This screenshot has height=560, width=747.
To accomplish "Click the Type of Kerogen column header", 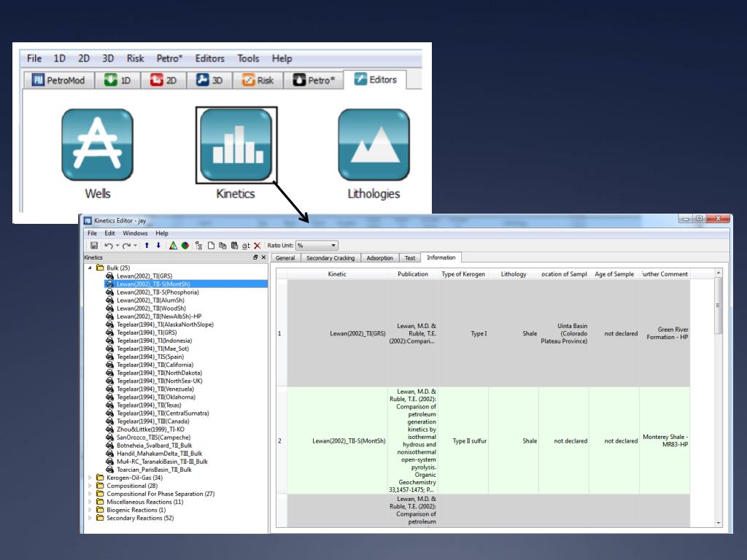I will pyautogui.click(x=463, y=274).
